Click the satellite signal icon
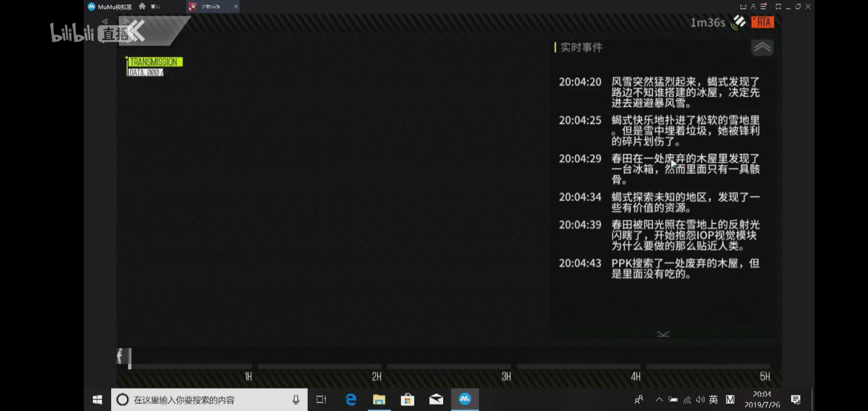The height and width of the screenshot is (411, 868). (738, 22)
